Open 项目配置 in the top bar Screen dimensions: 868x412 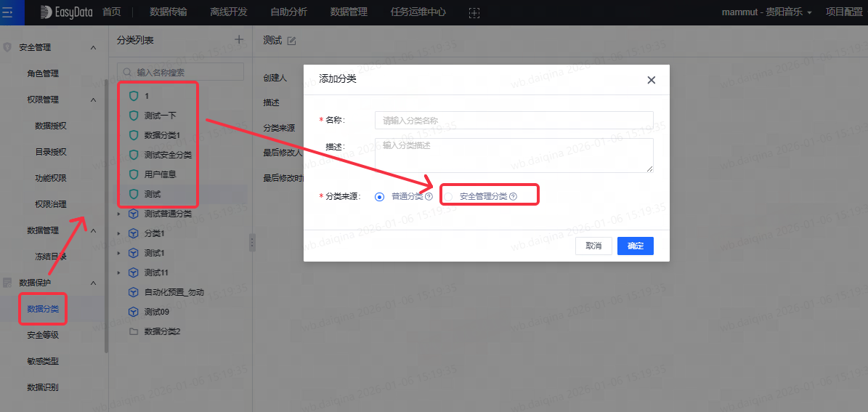[x=844, y=12]
